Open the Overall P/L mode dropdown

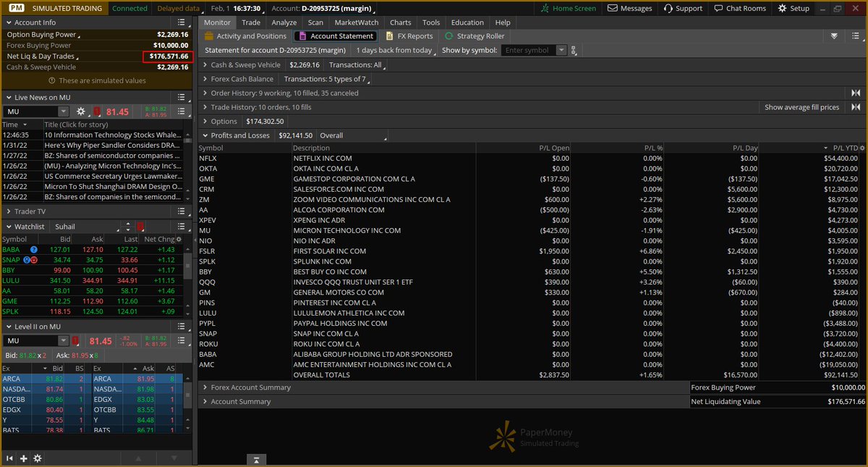click(353, 135)
